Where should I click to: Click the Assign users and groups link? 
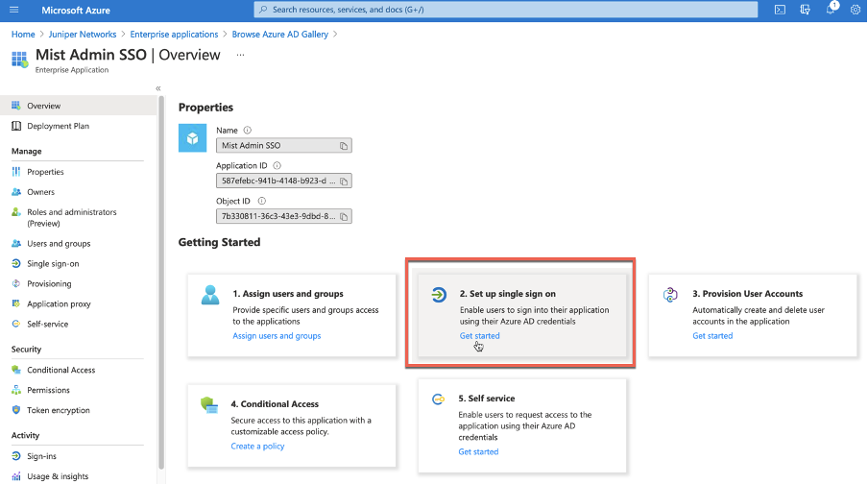277,336
